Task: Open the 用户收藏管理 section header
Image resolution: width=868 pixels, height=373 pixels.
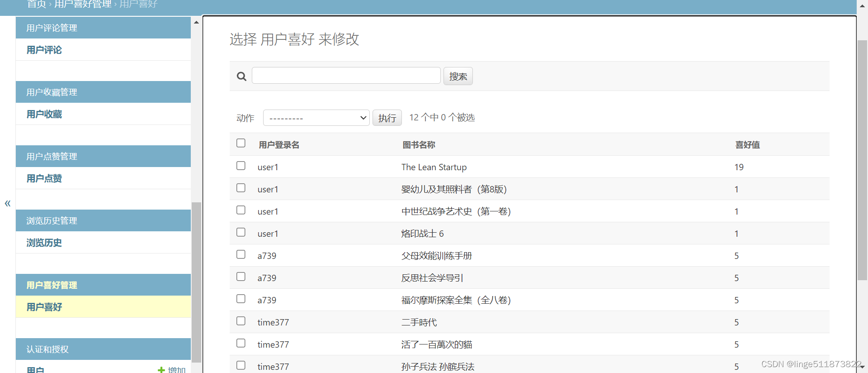Action: (52, 92)
